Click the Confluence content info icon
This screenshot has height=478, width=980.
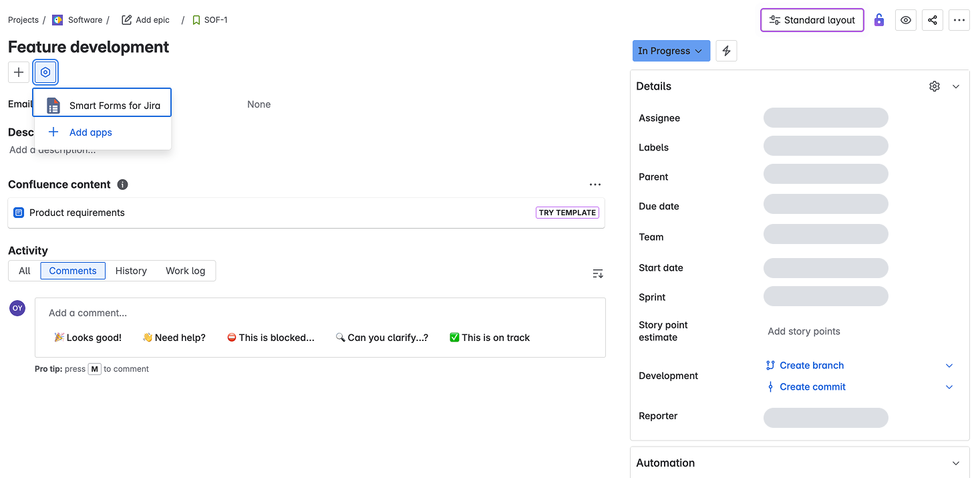click(123, 185)
